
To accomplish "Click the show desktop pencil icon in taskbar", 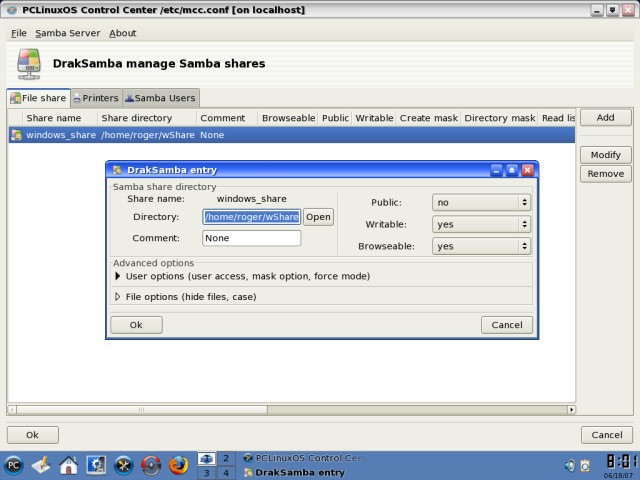I will (41, 466).
